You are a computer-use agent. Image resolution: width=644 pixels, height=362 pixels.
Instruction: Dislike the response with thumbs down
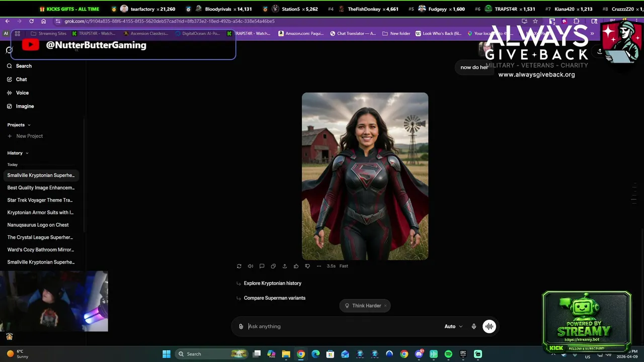point(307,266)
